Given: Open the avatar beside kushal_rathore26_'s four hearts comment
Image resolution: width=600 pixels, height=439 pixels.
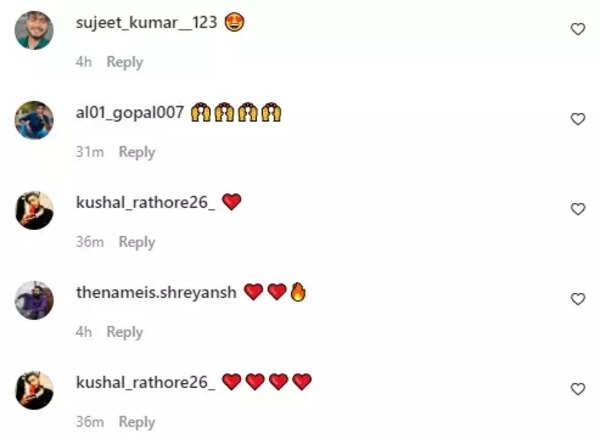Looking at the screenshot, I should (x=34, y=390).
